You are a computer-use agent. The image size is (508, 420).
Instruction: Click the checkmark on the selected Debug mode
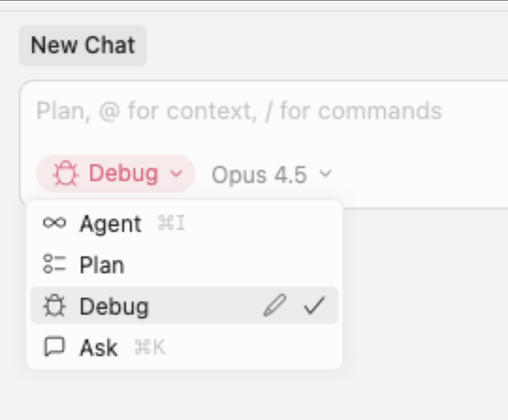314,305
